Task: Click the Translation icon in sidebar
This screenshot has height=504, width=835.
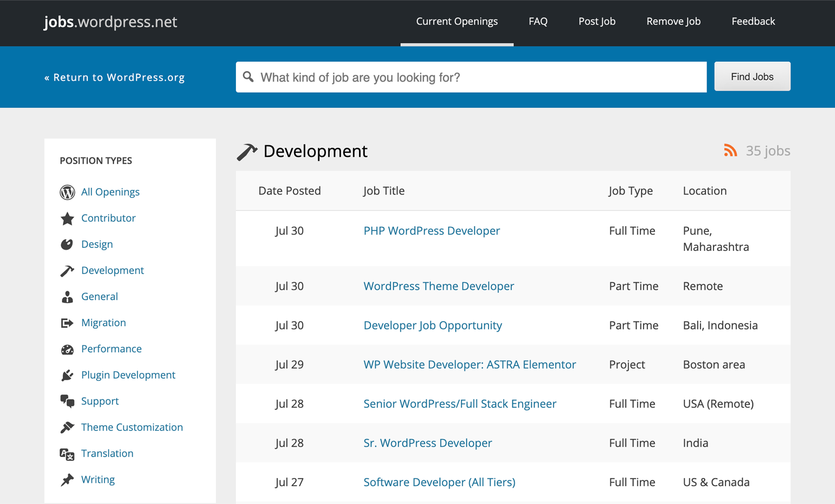Action: tap(67, 454)
